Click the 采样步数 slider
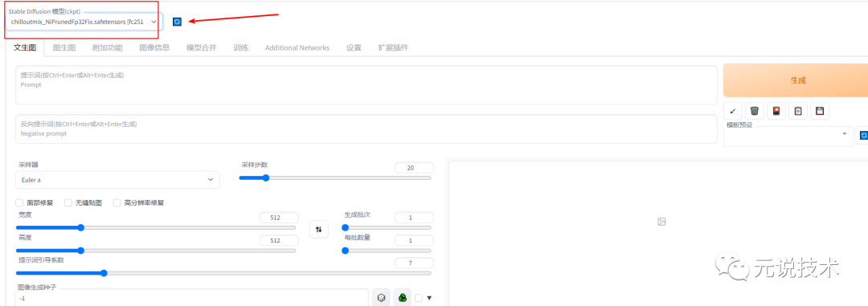 335,178
